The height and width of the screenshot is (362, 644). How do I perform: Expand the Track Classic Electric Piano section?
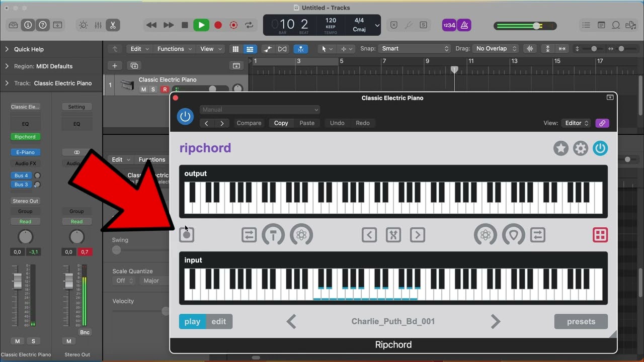tap(7, 83)
